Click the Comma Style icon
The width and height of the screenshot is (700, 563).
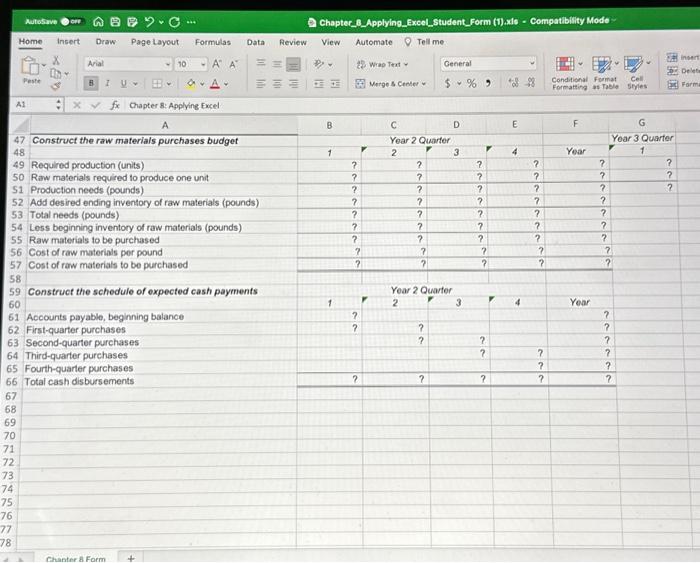tap(489, 83)
